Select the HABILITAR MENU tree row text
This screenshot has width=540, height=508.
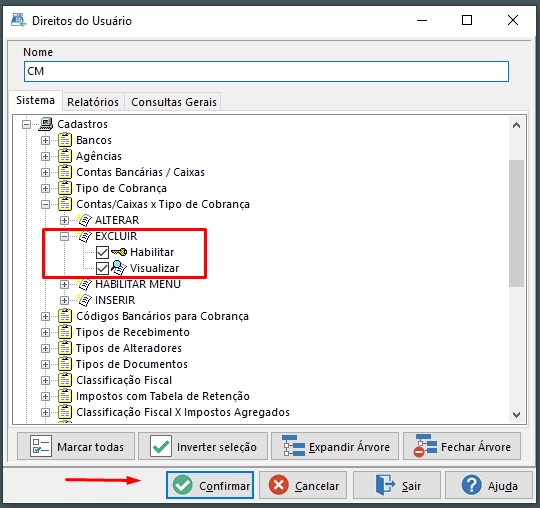point(138,284)
